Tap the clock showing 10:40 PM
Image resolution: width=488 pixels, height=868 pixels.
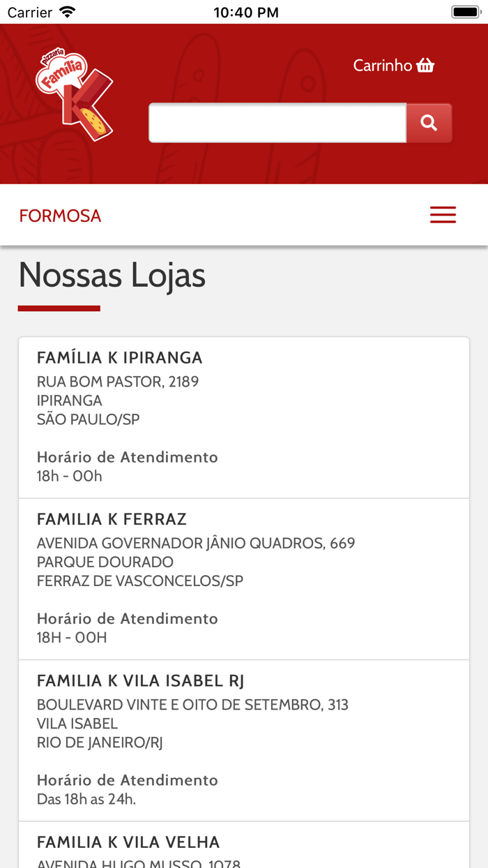pyautogui.click(x=245, y=10)
